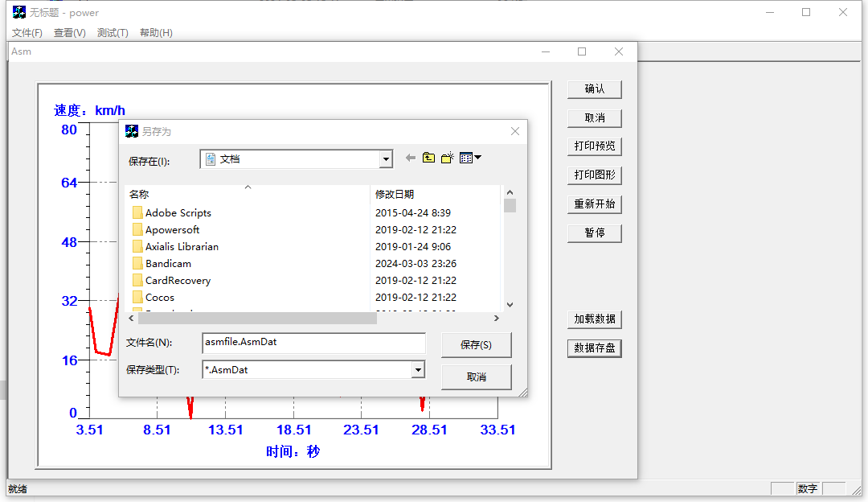Open the 文件(F) menu

pos(27,33)
